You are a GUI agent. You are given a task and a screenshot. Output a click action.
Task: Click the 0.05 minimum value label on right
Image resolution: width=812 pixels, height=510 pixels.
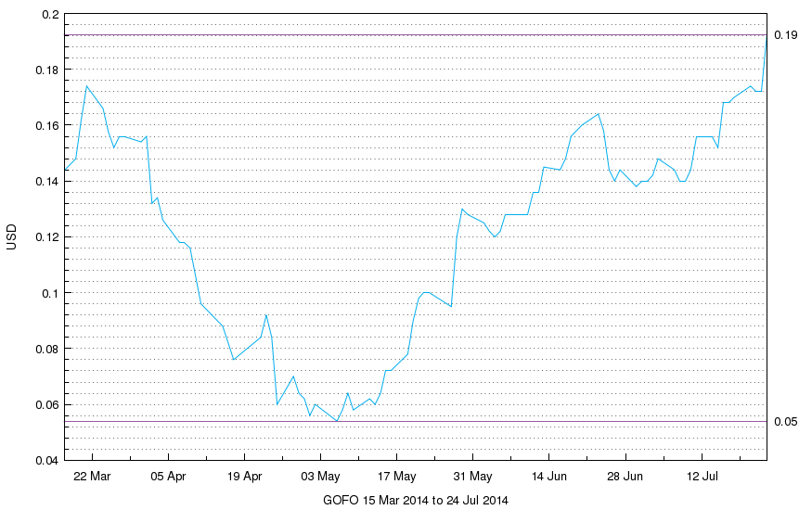(x=785, y=422)
